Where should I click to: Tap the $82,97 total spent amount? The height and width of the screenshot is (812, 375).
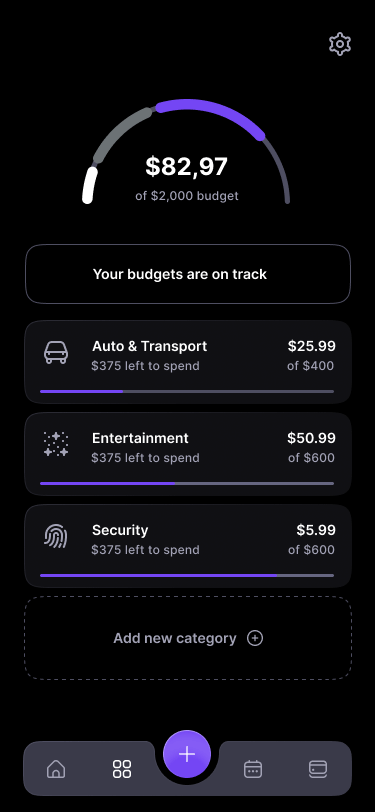point(186,167)
